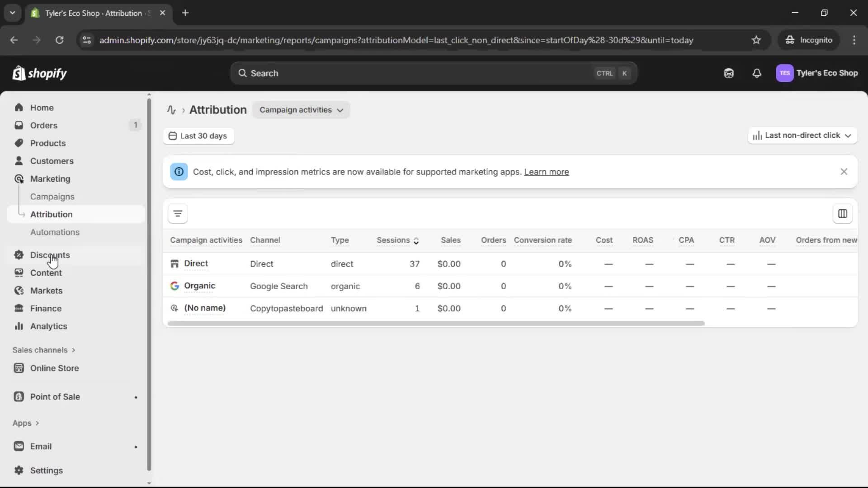Open the Campaign activities dropdown
Screen dimensions: 868x488
301,110
